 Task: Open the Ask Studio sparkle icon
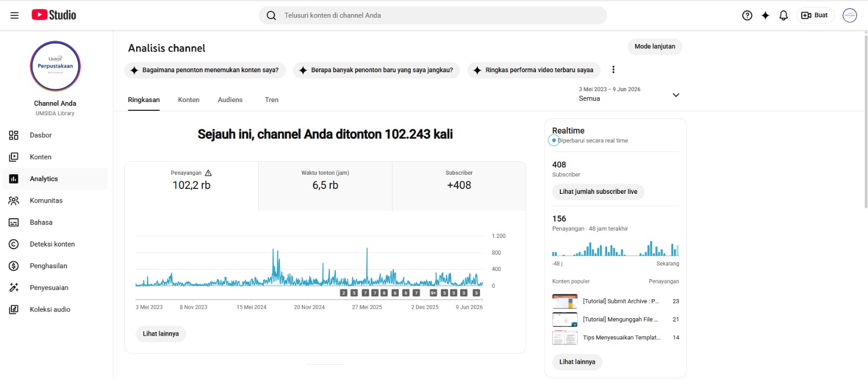tap(765, 15)
